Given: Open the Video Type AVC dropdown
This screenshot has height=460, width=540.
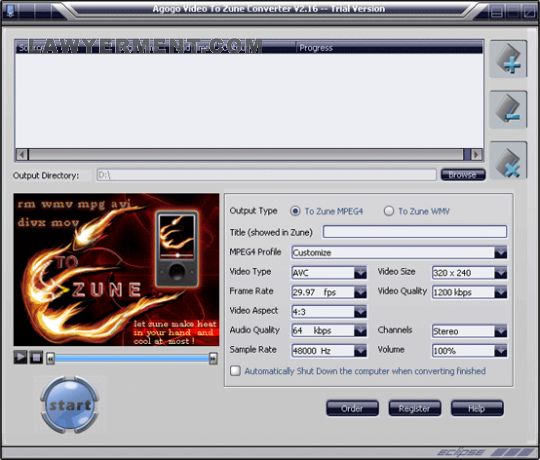Looking at the screenshot, I should (329, 273).
